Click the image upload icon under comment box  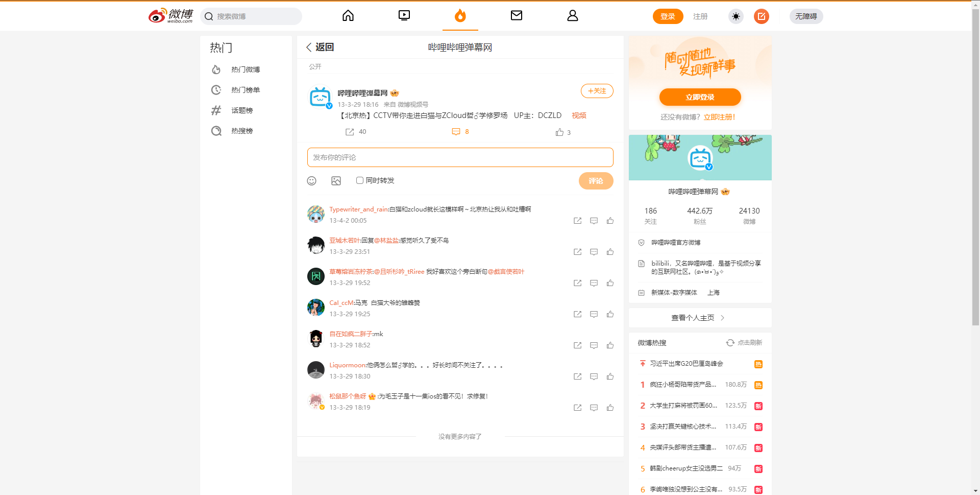point(336,181)
